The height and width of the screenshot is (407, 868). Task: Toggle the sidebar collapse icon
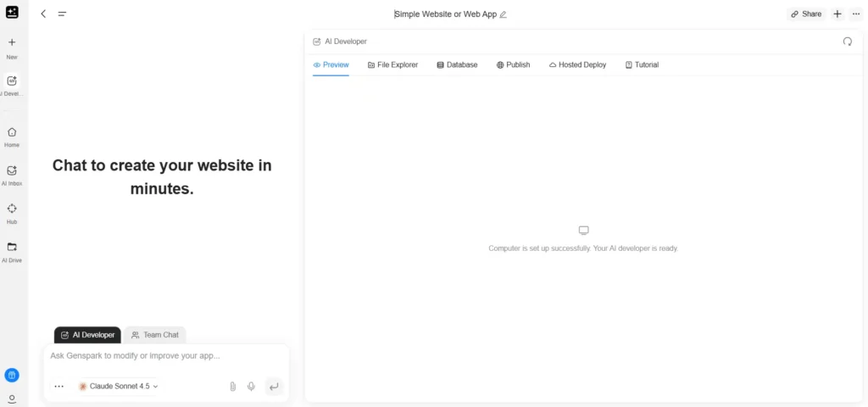tap(62, 14)
